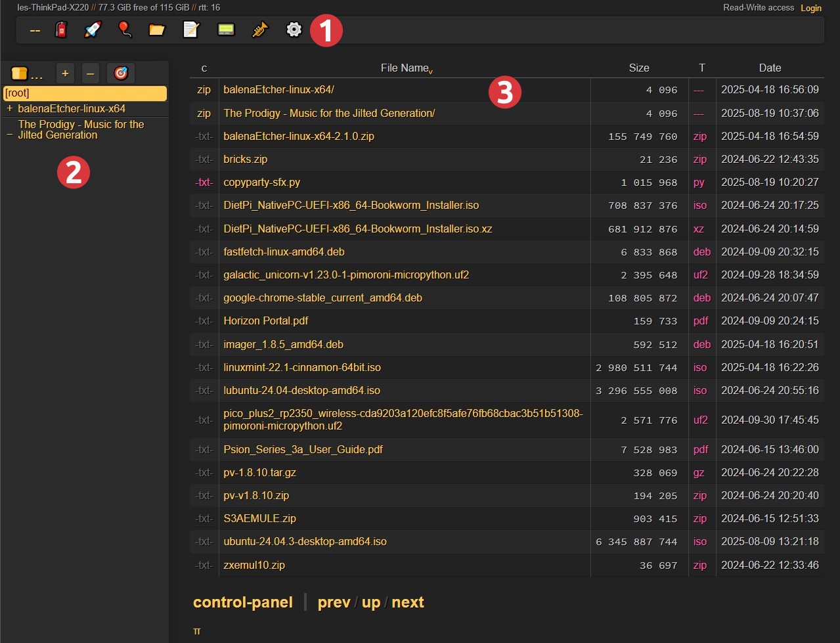The width and height of the screenshot is (840, 643).
Task: Sort by the Date column header
Action: coord(770,68)
